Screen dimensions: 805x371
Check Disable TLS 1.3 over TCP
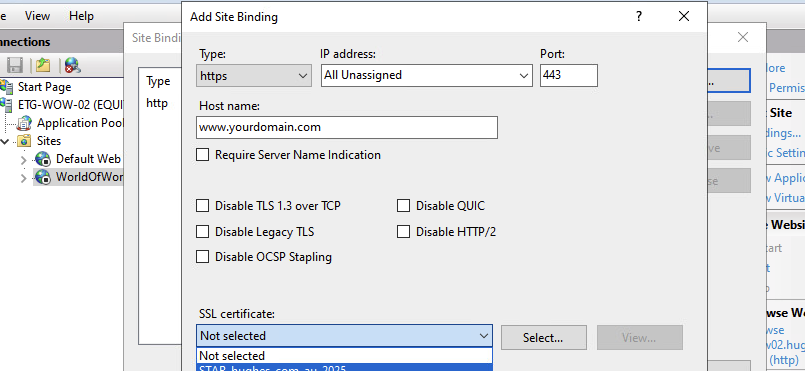[x=203, y=206]
